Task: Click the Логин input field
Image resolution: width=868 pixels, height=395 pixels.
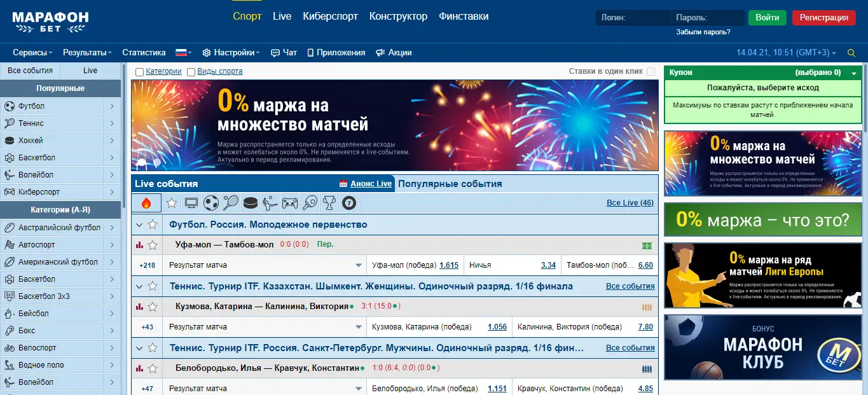Action: coord(633,18)
